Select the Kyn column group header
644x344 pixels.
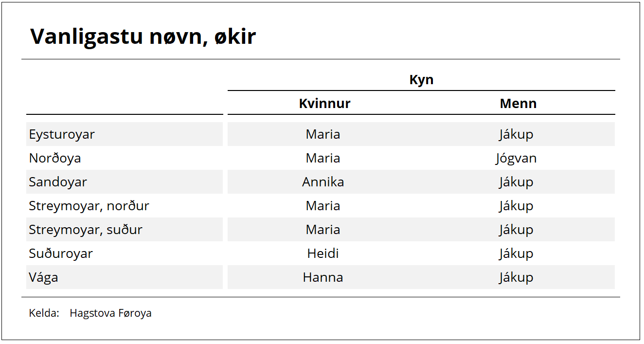point(421,80)
